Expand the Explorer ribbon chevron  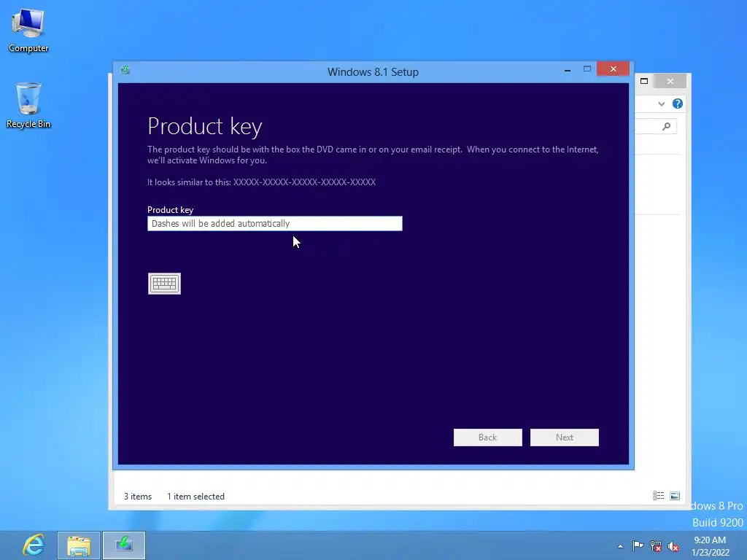tap(661, 104)
